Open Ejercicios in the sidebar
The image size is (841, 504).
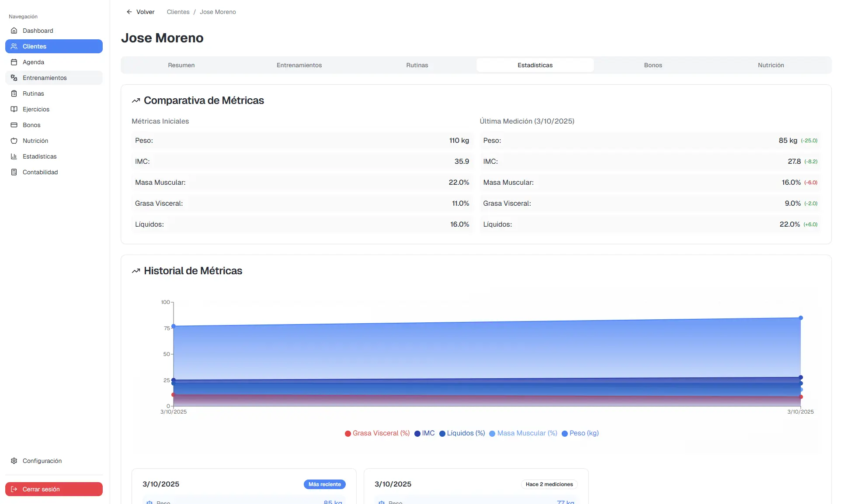(x=54, y=109)
